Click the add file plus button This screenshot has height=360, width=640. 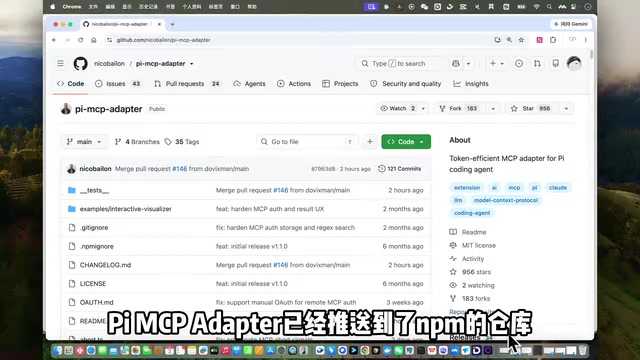(370, 142)
